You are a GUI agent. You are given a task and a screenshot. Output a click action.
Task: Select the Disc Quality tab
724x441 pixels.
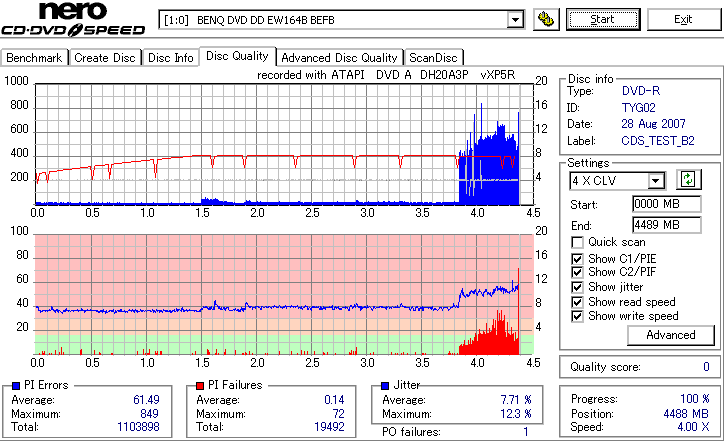point(237,56)
